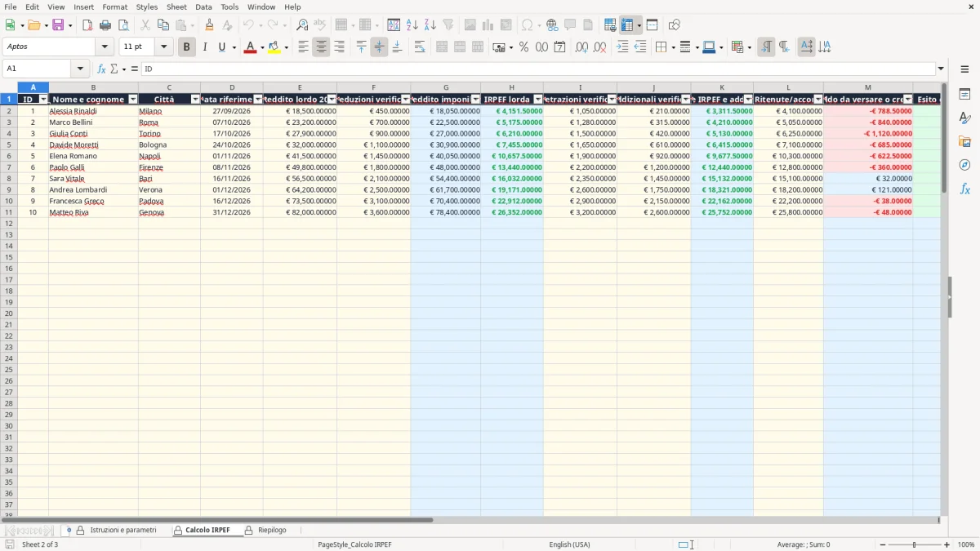Open sidebar Styles panel
The image size is (980, 551).
(964, 118)
